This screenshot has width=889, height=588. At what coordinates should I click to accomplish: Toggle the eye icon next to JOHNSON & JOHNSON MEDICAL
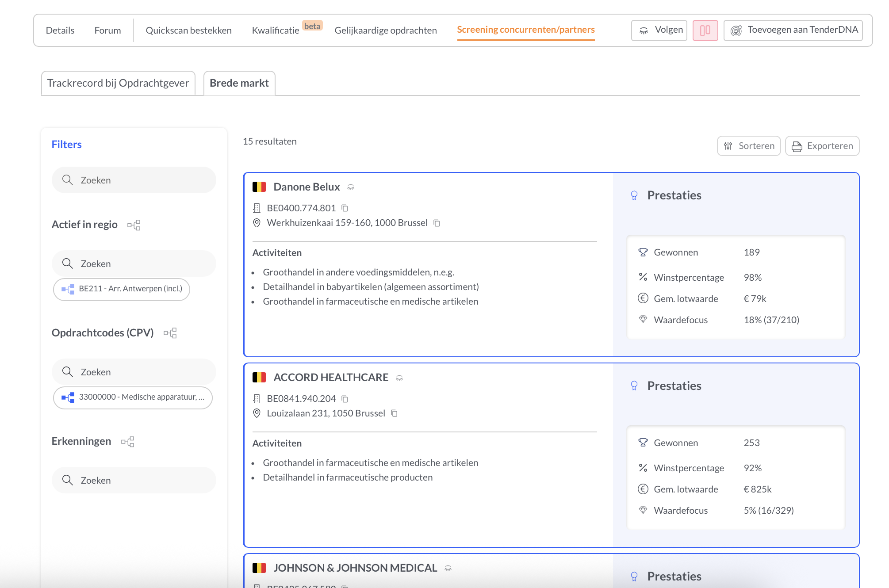[x=448, y=568]
